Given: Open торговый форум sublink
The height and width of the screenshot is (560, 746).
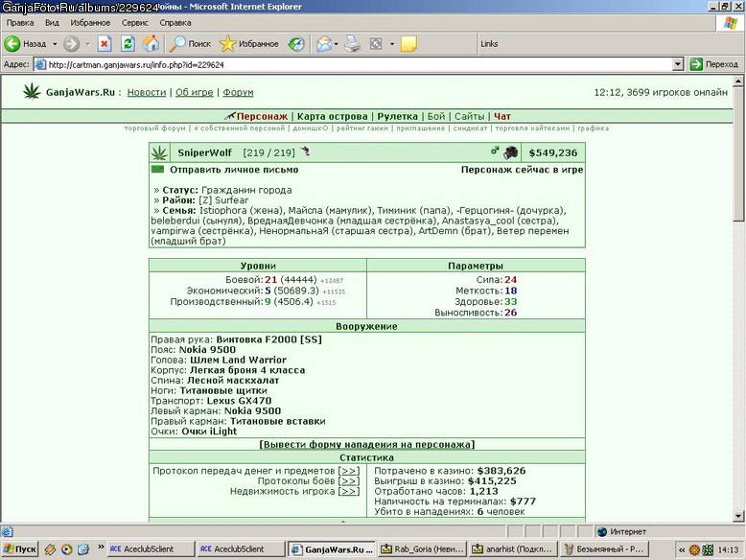Looking at the screenshot, I should 155,128.
